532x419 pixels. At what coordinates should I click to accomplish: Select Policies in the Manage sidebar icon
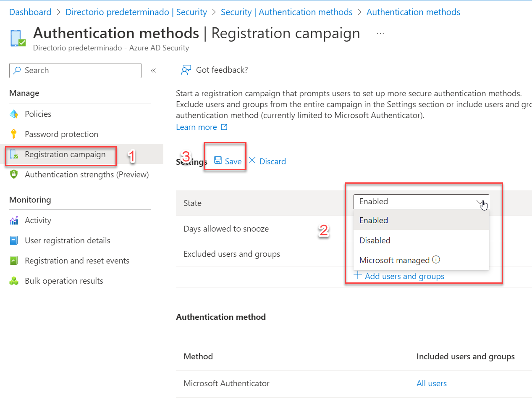coord(14,113)
